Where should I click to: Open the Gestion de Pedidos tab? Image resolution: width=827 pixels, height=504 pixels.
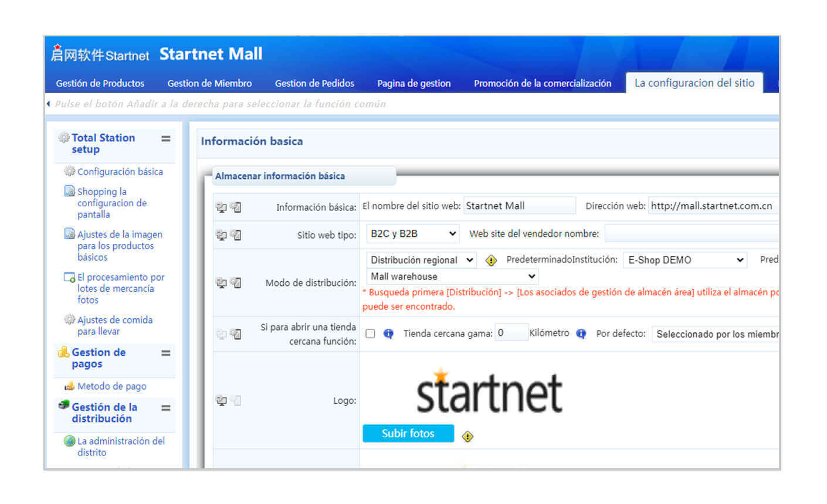pos(314,83)
